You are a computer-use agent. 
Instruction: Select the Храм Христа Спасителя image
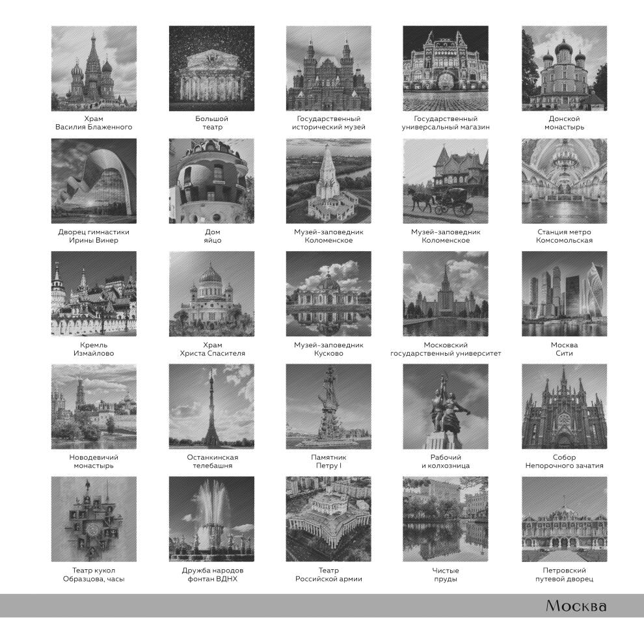tap(211, 293)
